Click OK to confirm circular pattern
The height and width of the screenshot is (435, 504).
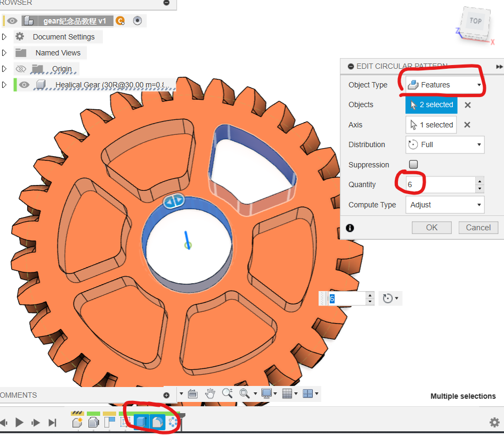pyautogui.click(x=432, y=228)
